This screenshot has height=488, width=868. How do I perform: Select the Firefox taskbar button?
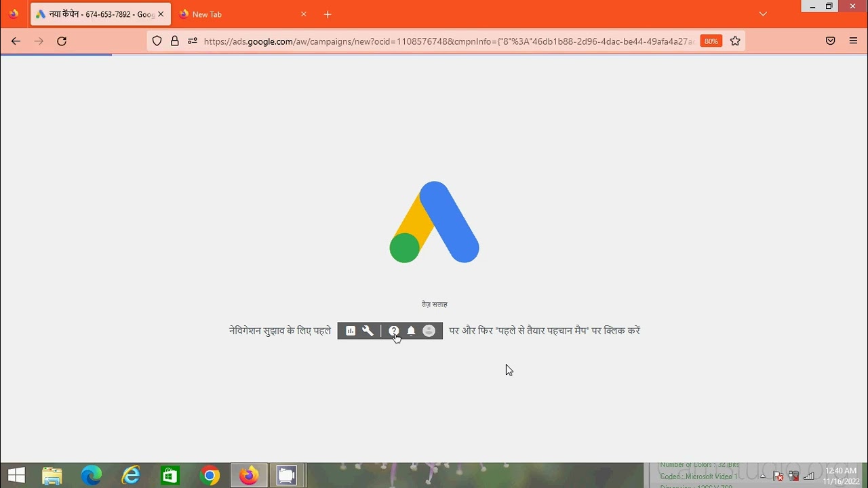249,476
